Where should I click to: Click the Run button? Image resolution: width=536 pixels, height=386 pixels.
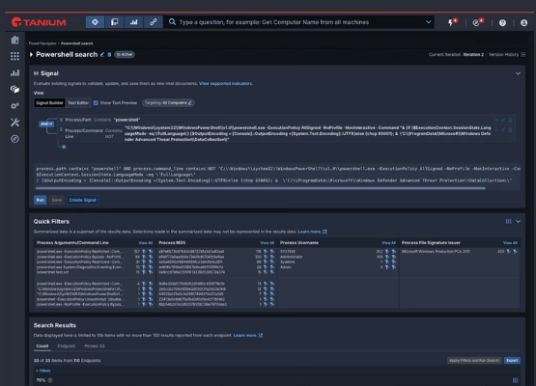coord(40,200)
